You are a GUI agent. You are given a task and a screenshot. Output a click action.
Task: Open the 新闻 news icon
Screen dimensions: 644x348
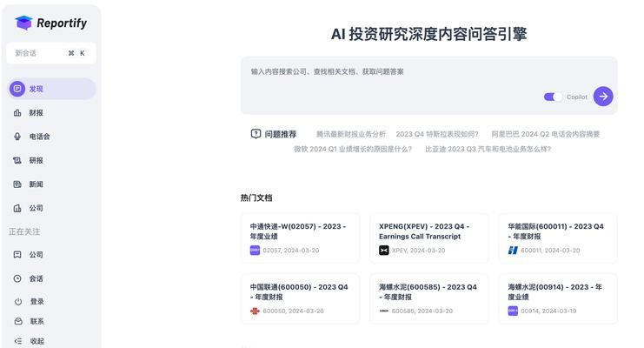coord(17,184)
